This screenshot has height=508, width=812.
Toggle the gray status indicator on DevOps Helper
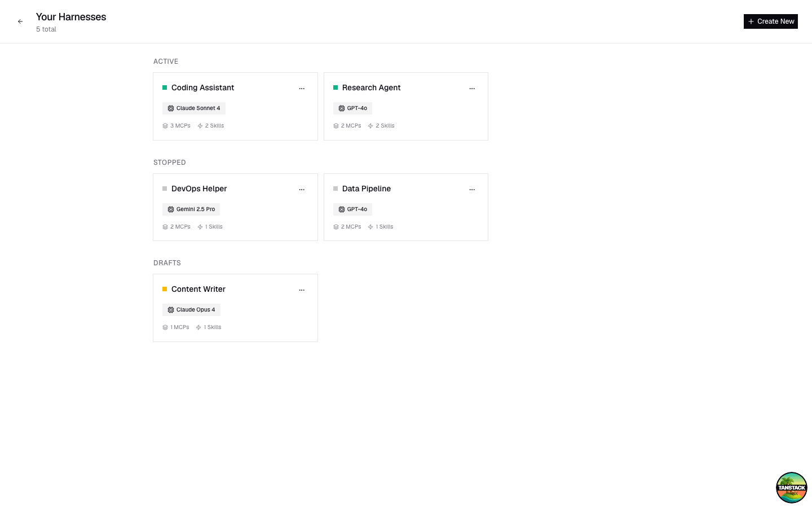click(165, 189)
